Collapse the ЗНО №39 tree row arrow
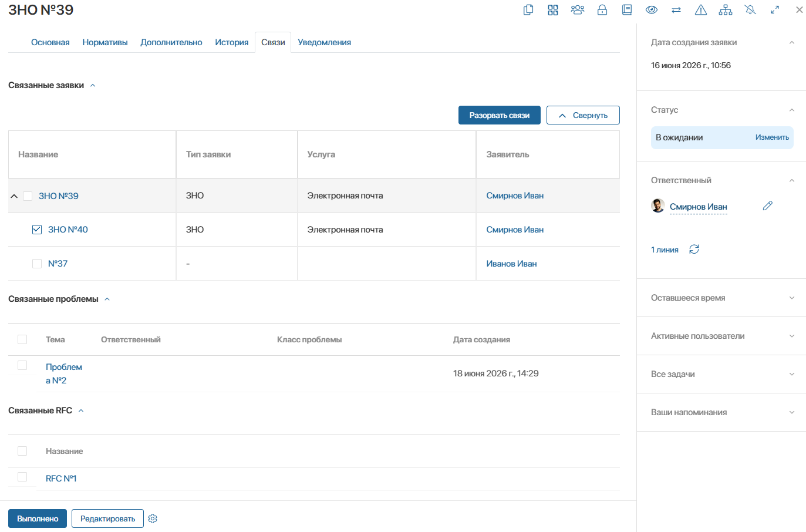 coord(14,196)
